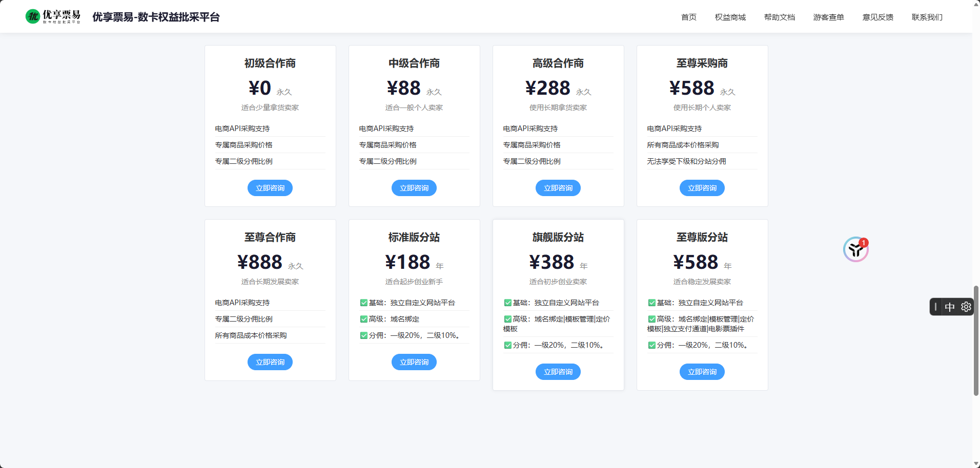Click the 优享票易 logo in the header

click(53, 16)
